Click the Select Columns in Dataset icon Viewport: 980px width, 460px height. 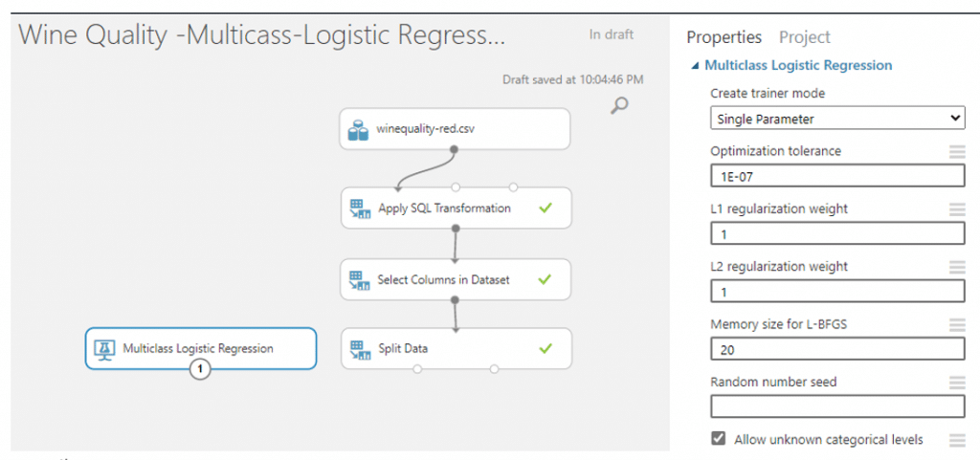358,280
